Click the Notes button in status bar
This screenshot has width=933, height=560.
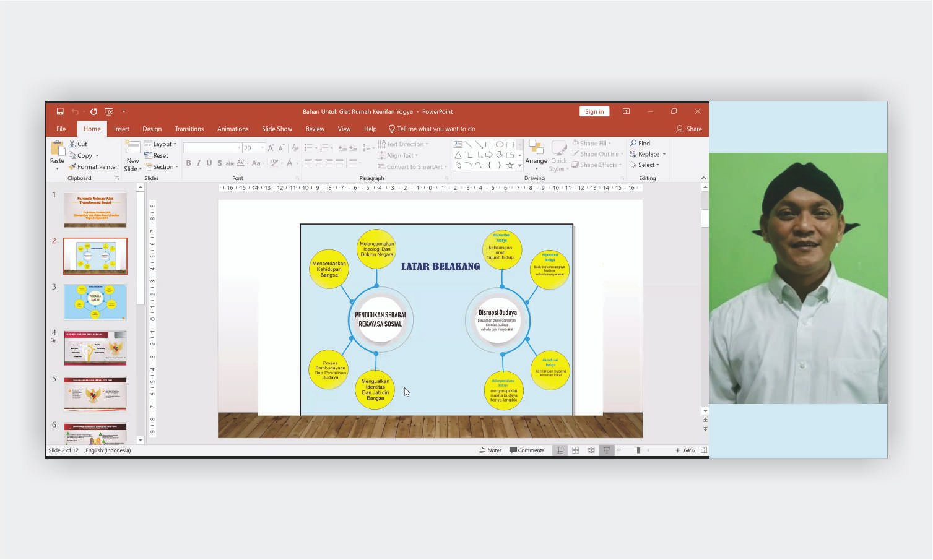490,450
